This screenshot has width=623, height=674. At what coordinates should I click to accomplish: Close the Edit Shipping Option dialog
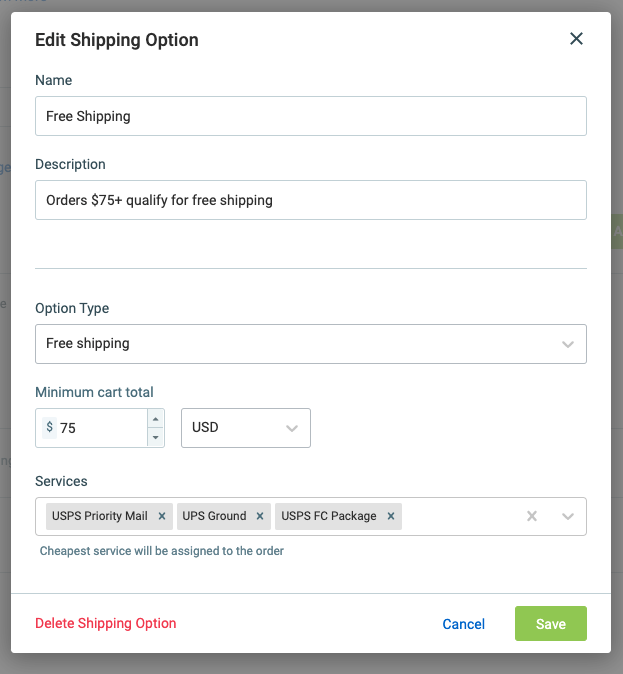click(x=576, y=39)
